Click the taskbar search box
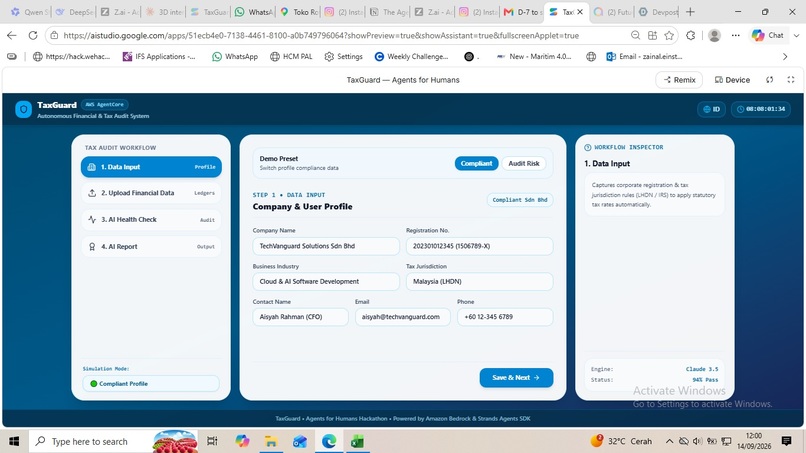The image size is (806, 453). pos(114,441)
